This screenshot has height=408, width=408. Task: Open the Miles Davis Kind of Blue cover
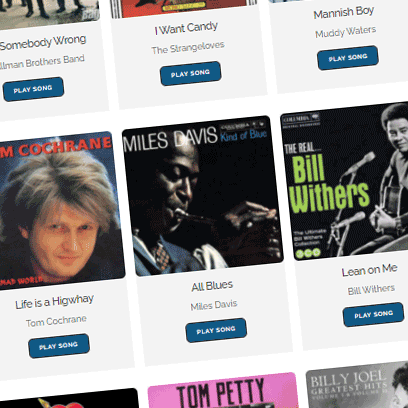[x=203, y=196]
